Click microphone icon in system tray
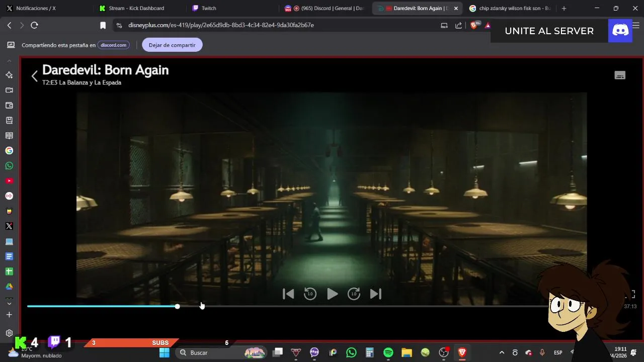This screenshot has height=362, width=644. click(542, 352)
